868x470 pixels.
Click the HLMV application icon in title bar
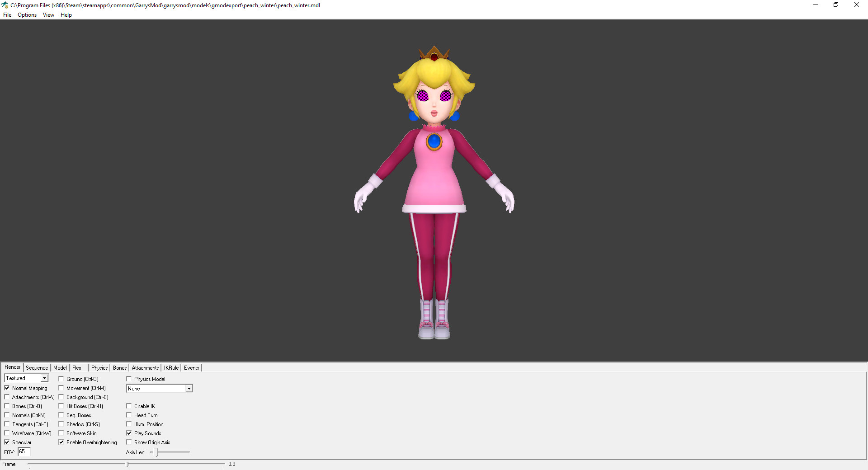[x=5, y=5]
